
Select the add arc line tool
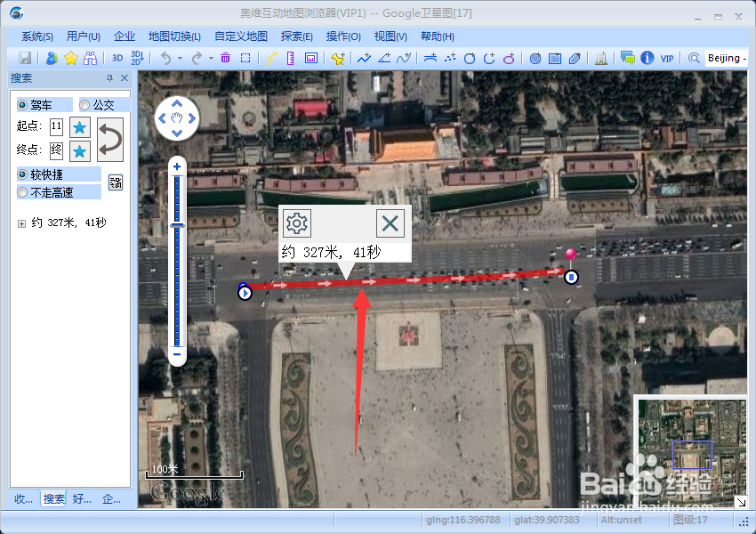click(430, 59)
